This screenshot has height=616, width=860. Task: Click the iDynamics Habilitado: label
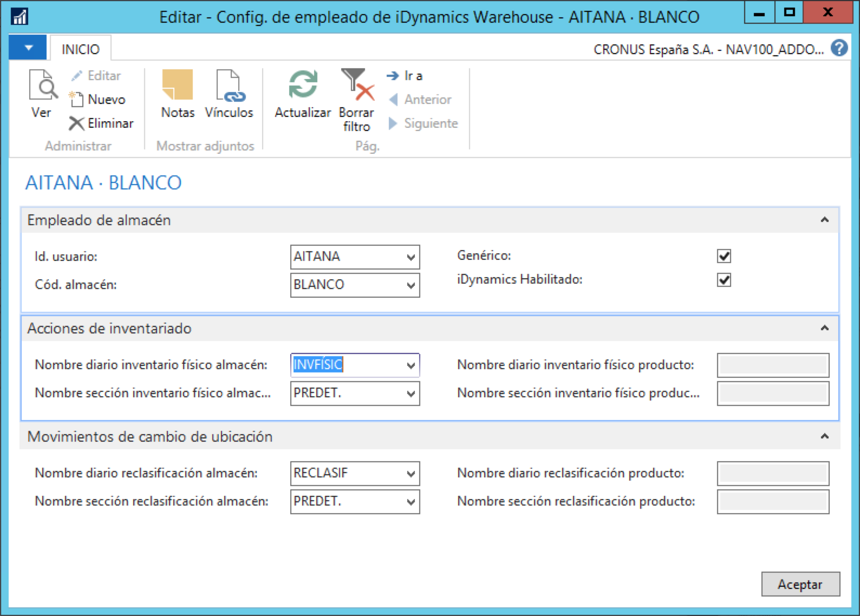point(520,279)
